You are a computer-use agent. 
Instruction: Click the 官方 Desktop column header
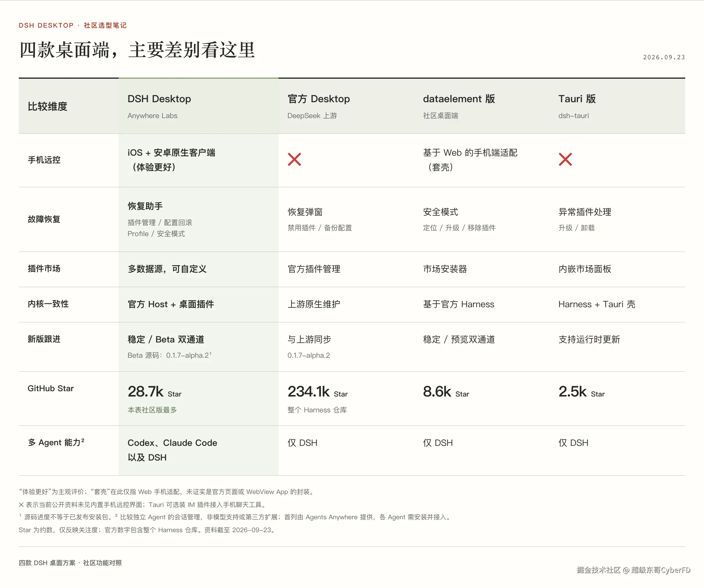pyautogui.click(x=319, y=99)
